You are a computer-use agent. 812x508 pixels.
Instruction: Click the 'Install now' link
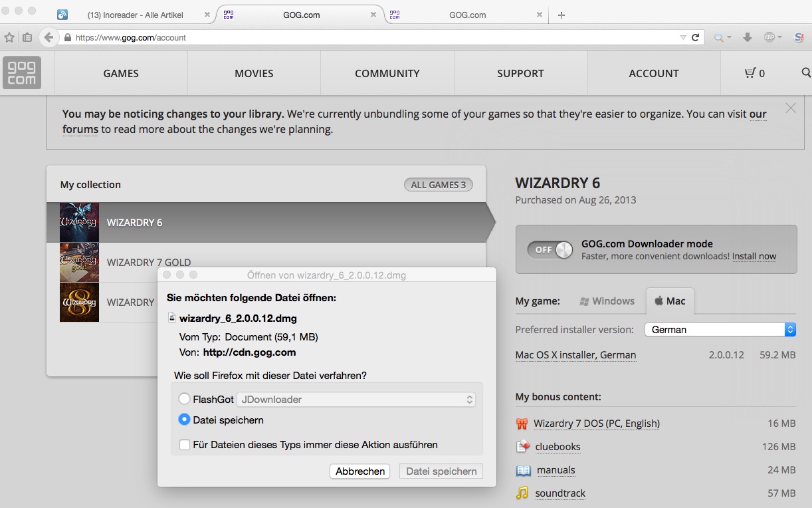pos(754,256)
